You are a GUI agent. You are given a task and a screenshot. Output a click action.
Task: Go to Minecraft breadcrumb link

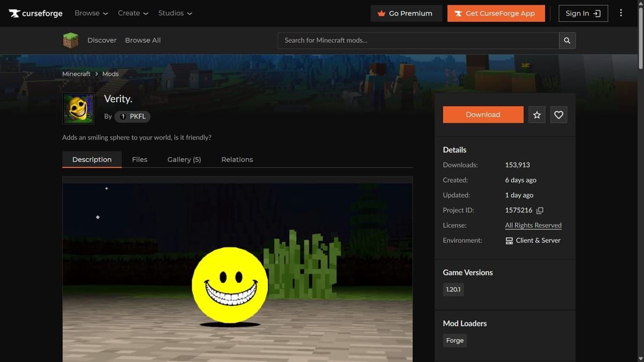(76, 74)
